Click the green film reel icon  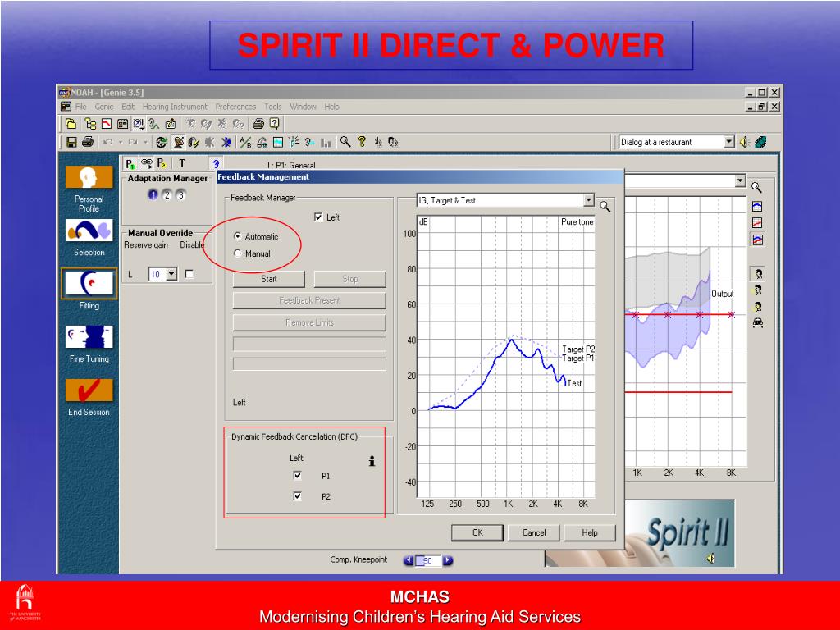tap(760, 142)
